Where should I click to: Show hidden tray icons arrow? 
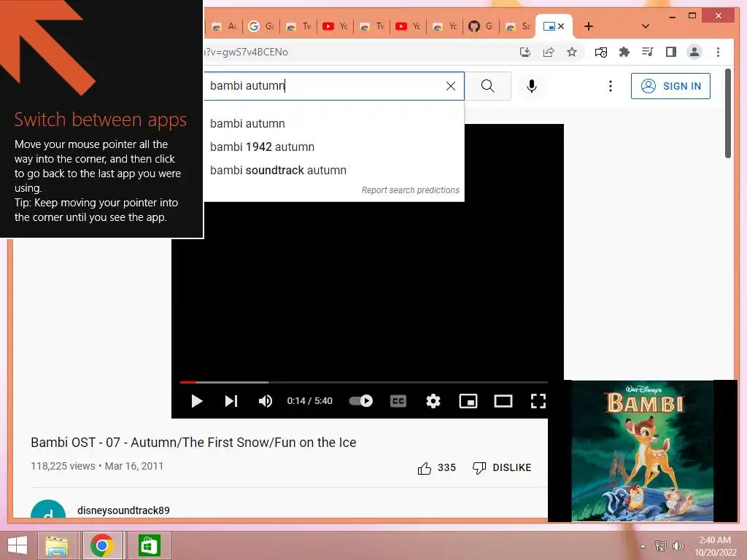643,546
